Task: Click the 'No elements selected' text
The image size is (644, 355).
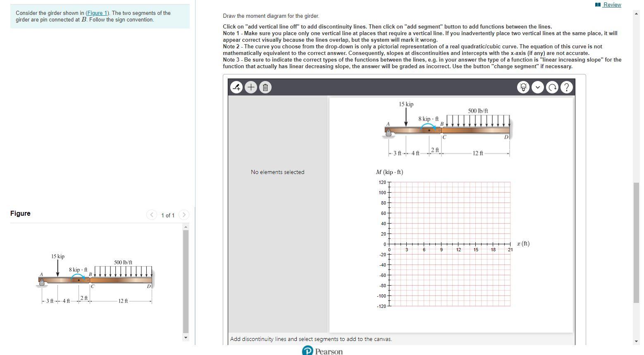Action: 277,172
